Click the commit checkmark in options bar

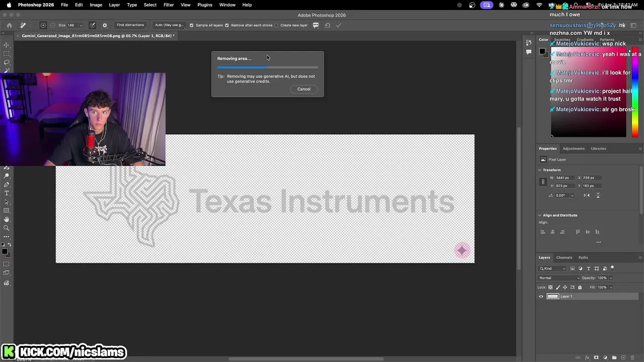coord(339,25)
